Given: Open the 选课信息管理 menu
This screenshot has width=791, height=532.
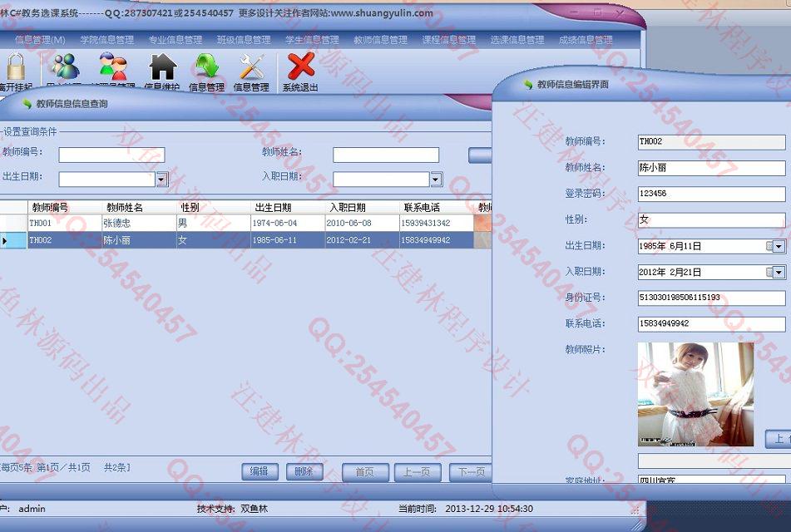Looking at the screenshot, I should [517, 39].
